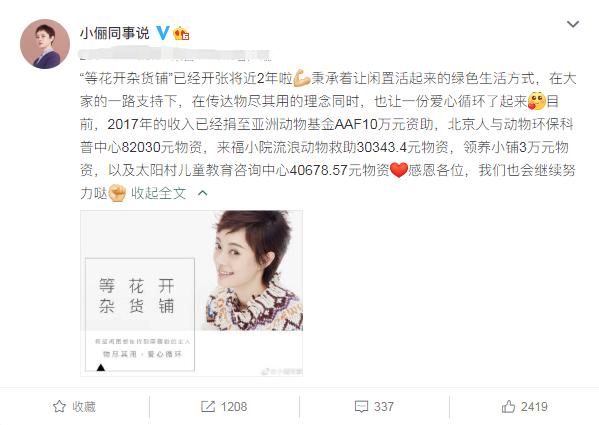The image size is (599, 425).
Task: Click the 小俪同事说 profile avatar
Action: pos(45,44)
